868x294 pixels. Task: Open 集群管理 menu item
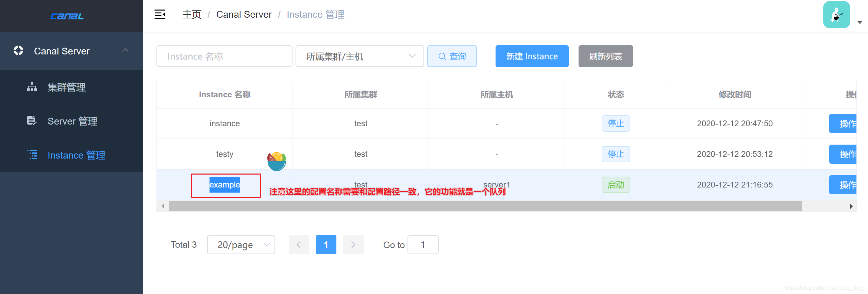[x=71, y=87]
